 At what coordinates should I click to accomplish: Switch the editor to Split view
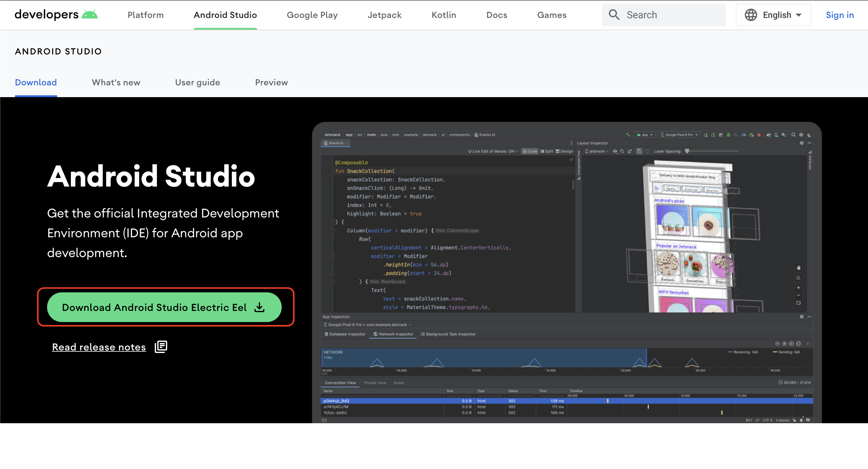tap(547, 152)
